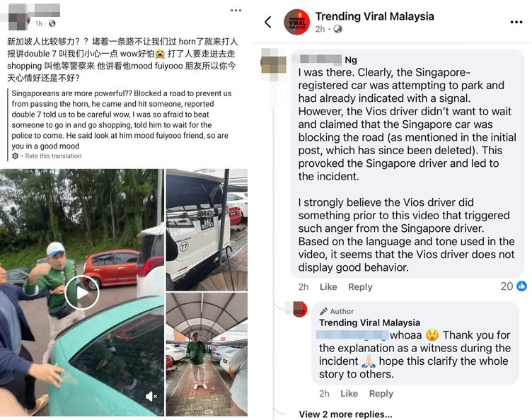Click the translation settings gear icon
Screen dimensions: 532x420
tap(16, 156)
